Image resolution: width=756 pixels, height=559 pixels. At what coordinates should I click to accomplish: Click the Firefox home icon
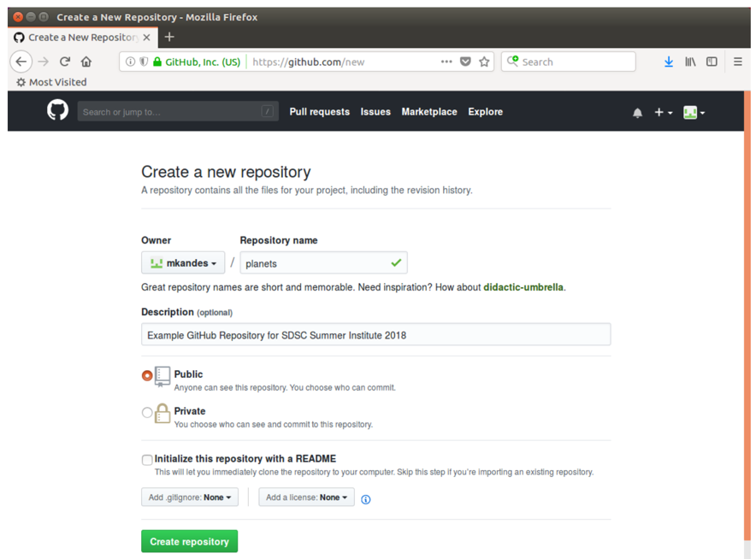click(x=86, y=62)
